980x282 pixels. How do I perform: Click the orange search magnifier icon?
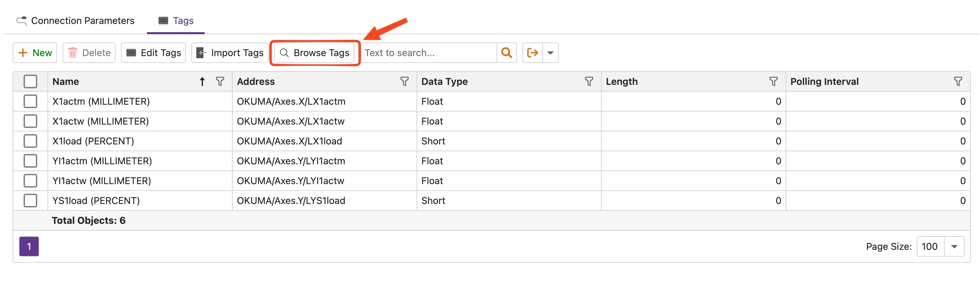click(x=506, y=53)
